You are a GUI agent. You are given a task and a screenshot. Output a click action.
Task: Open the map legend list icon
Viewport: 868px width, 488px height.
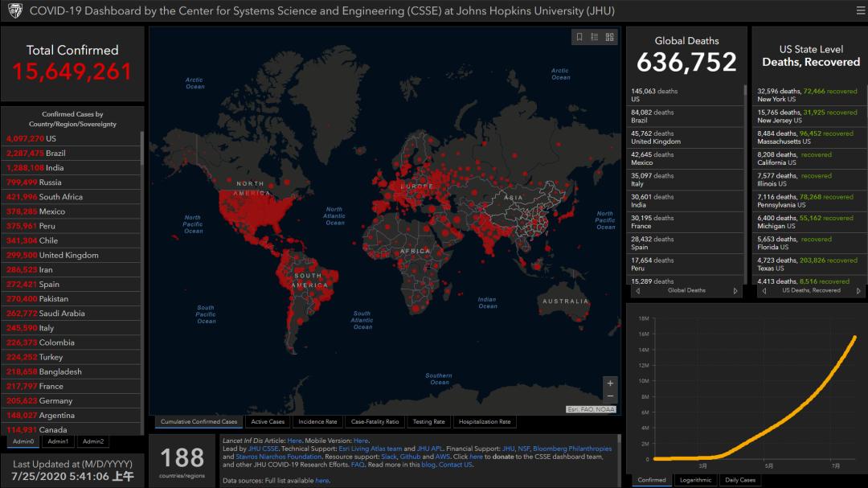595,37
